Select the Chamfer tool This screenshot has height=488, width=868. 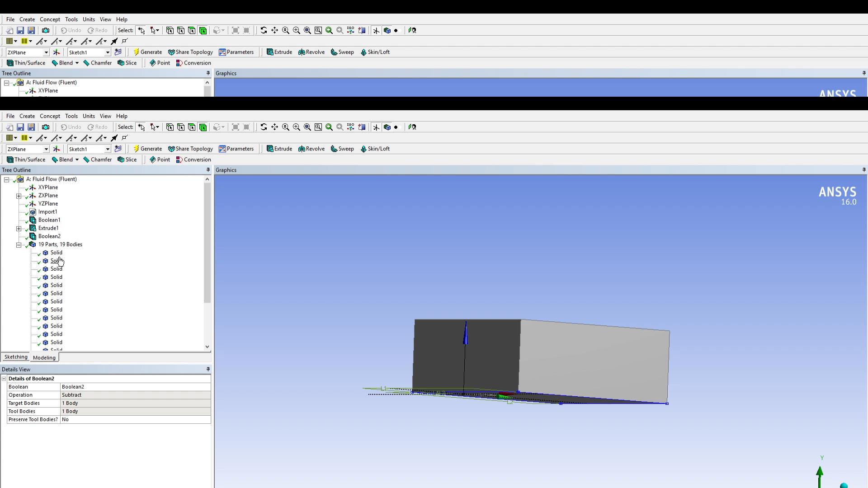(x=98, y=160)
